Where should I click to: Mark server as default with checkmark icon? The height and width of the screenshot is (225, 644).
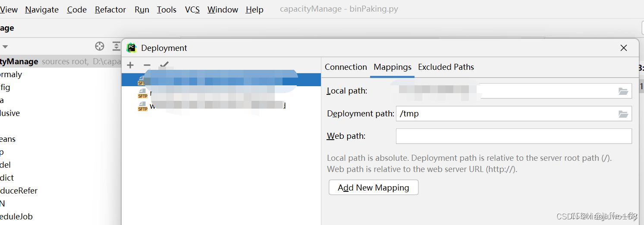[x=164, y=65]
